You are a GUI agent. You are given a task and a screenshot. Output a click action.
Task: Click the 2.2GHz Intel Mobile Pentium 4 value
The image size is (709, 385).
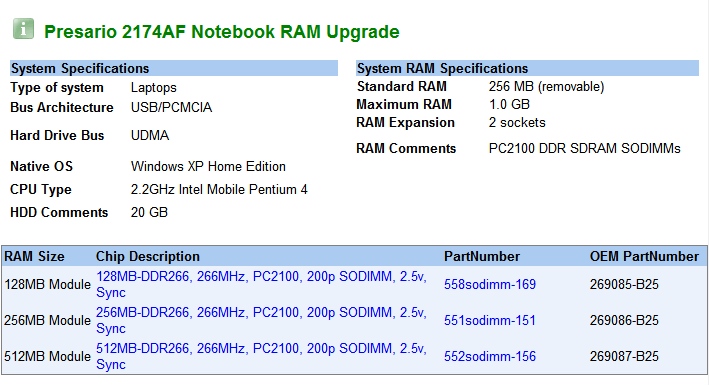point(219,190)
